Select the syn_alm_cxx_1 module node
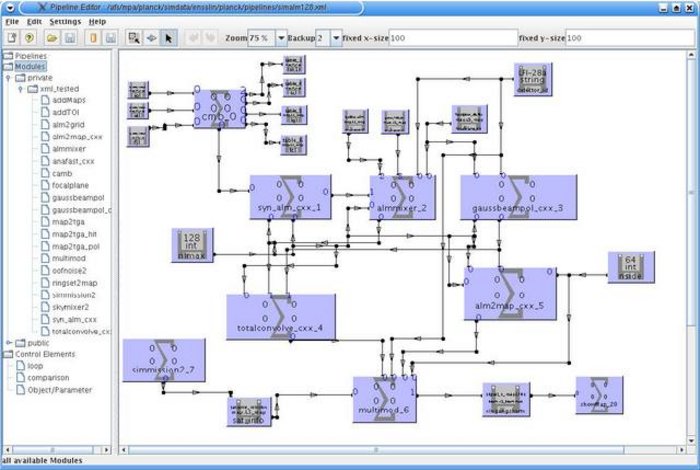Viewport: 700px width, 470px height. click(x=291, y=197)
